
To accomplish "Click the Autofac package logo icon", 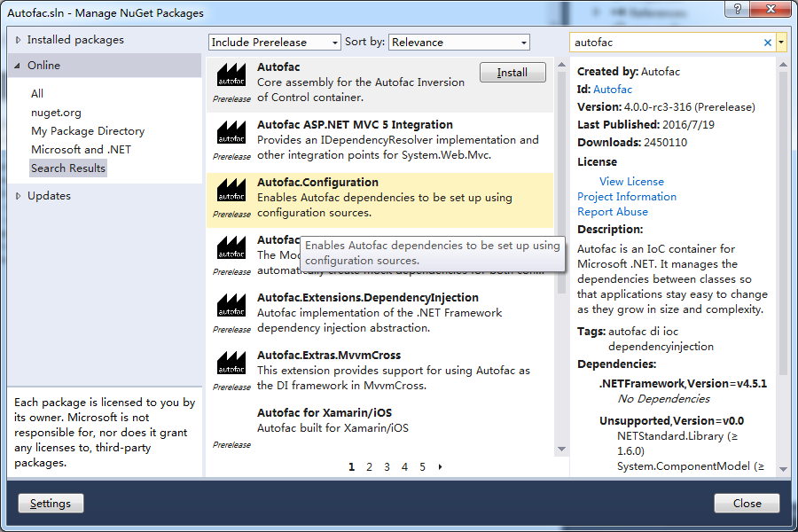I will (x=231, y=75).
